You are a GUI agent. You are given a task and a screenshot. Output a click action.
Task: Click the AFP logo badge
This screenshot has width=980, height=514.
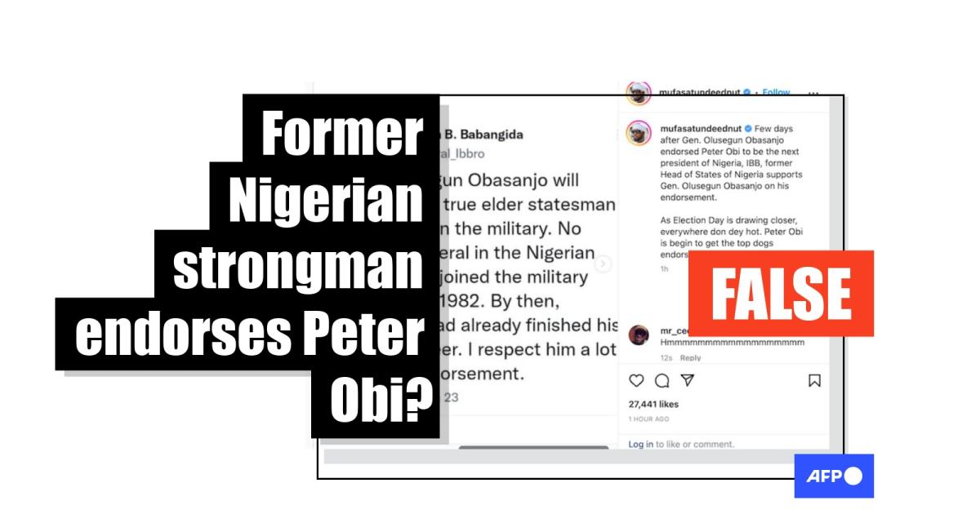tap(834, 476)
